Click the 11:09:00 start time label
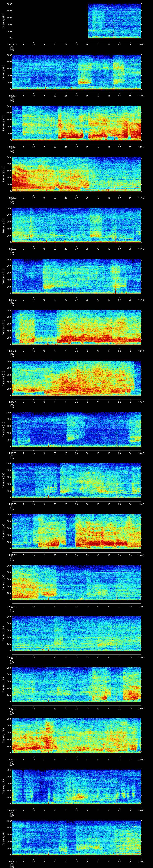153x868 pixels. pos(12,44)
